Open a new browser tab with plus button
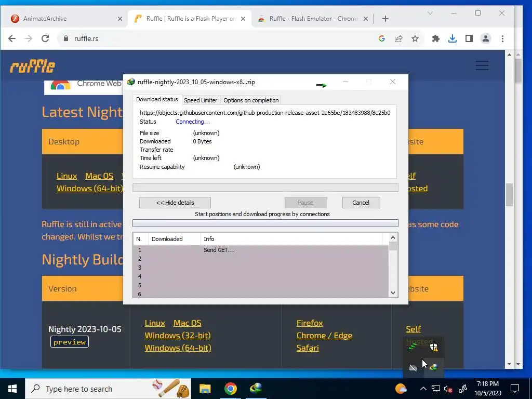The width and height of the screenshot is (532, 399). (385, 19)
